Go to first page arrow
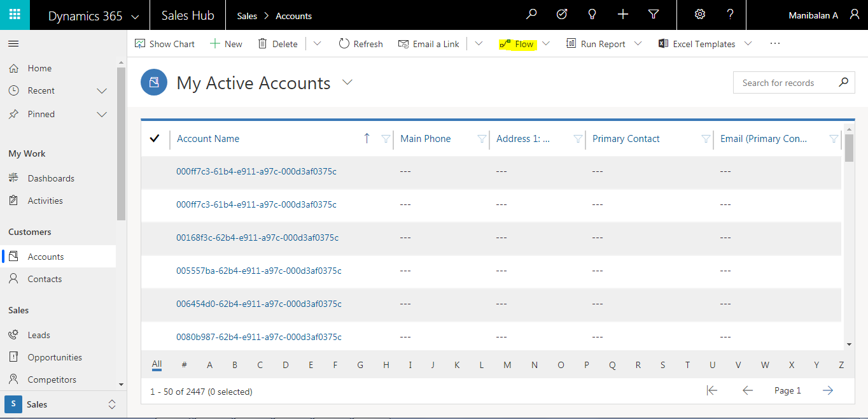 point(712,390)
